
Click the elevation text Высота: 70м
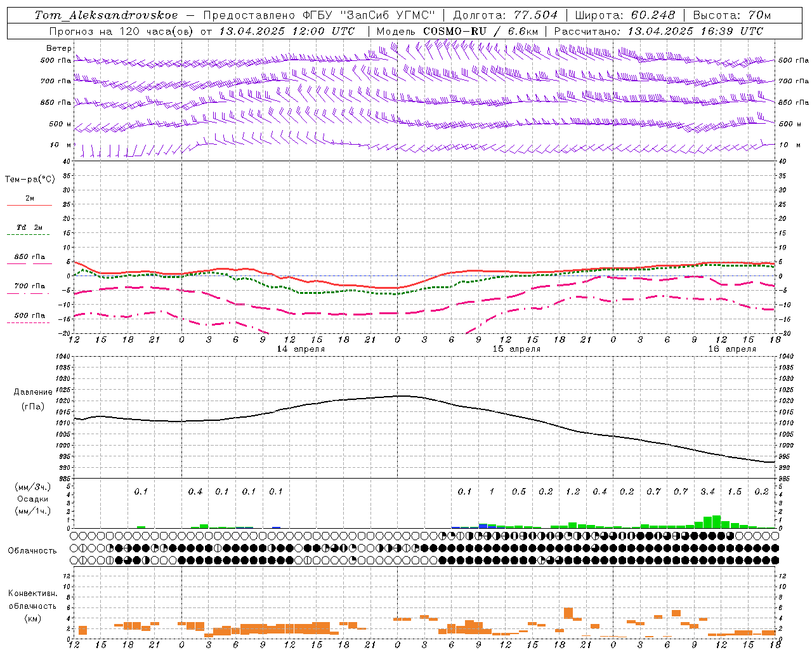tap(732, 15)
